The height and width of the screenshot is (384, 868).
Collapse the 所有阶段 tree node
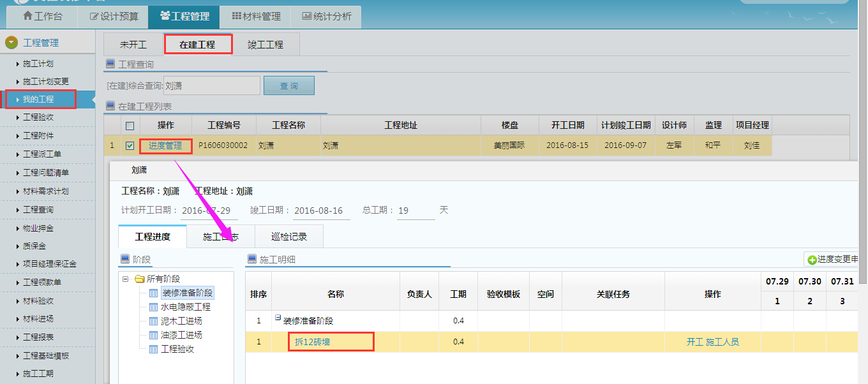pyautogui.click(x=126, y=279)
